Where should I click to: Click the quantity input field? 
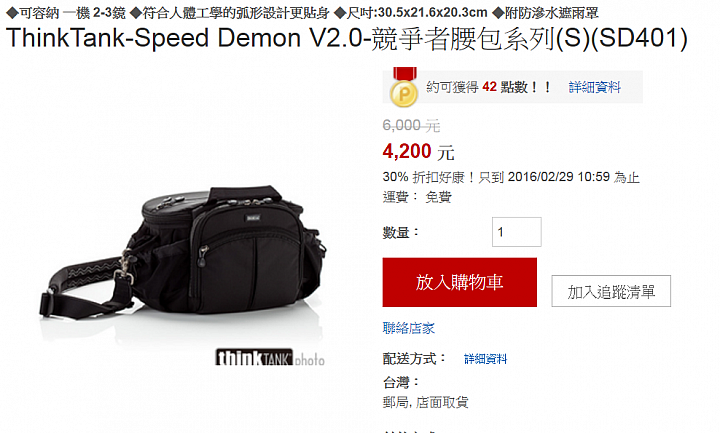517,232
